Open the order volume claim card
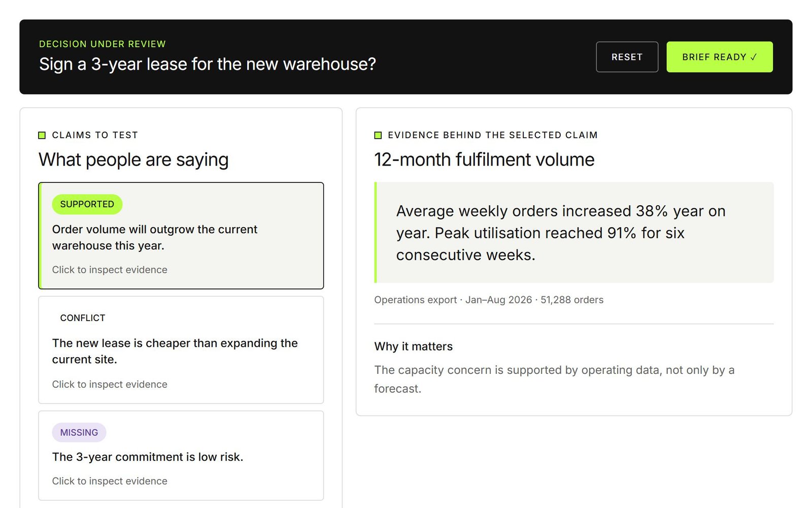Viewport: 812px width, 508px height. [x=181, y=236]
